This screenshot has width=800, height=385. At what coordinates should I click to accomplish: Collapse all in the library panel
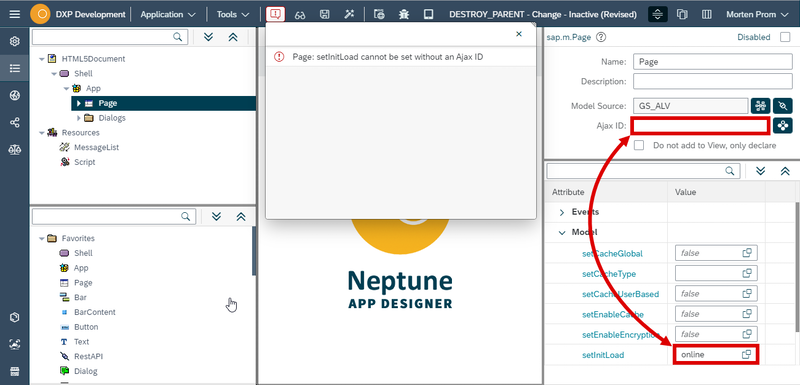[x=241, y=216]
